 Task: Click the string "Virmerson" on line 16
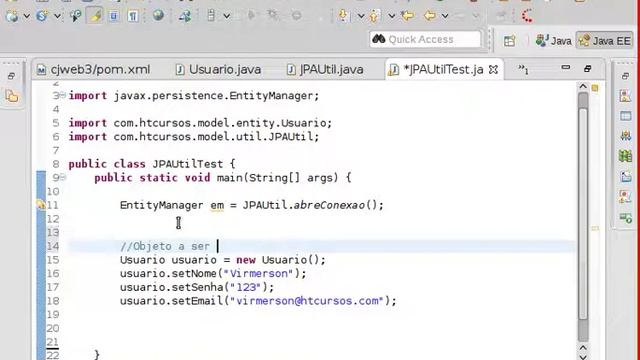(258, 273)
